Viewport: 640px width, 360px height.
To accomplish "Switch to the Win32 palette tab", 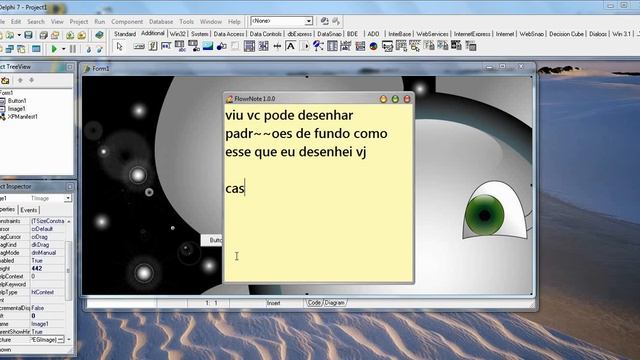I will click(178, 34).
